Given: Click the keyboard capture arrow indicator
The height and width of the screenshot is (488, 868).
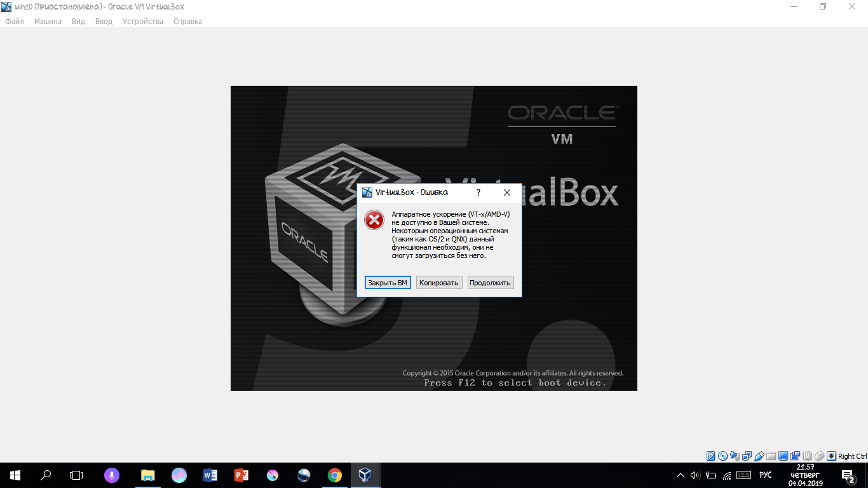Looking at the screenshot, I should (831, 456).
